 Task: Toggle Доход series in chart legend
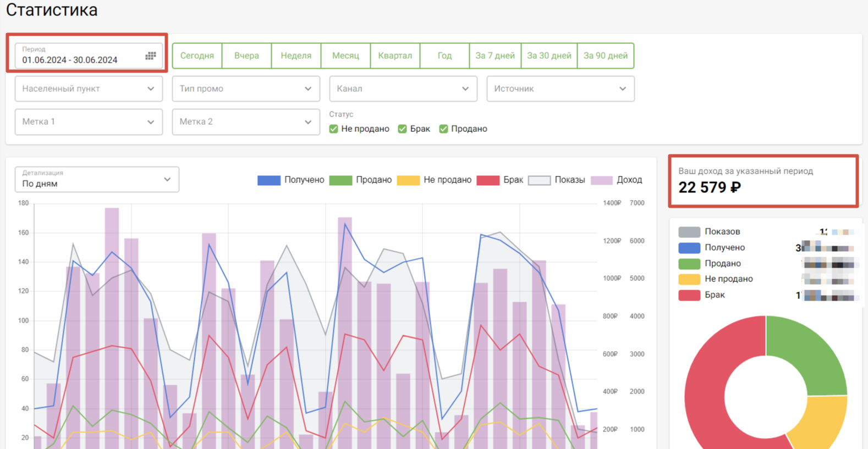point(616,180)
